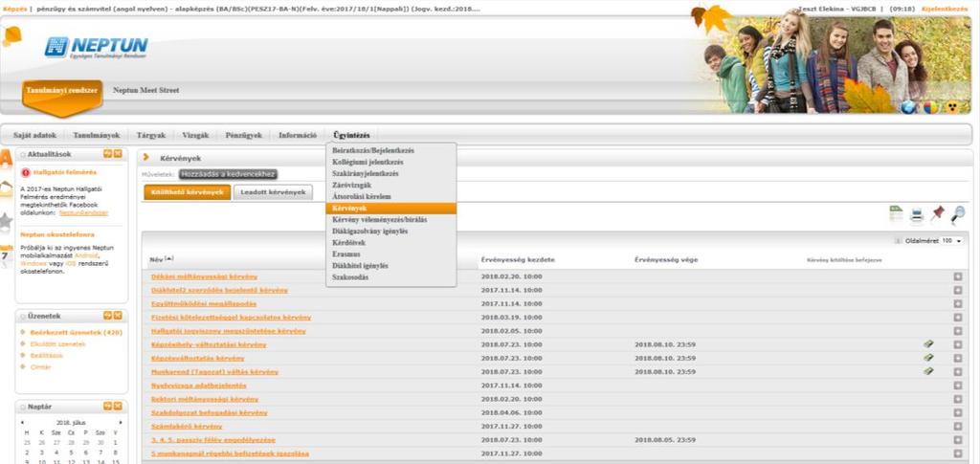Export the list to Excel icon
980x464 pixels.
click(x=896, y=214)
